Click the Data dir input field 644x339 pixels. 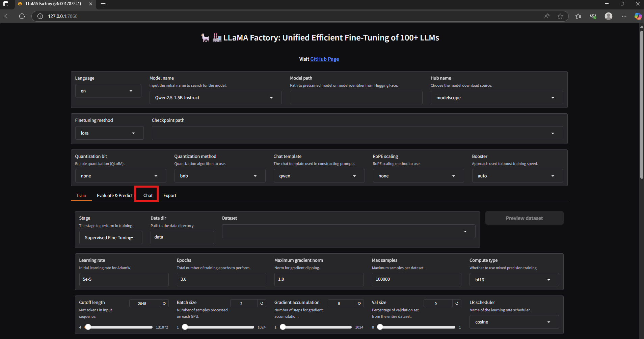(x=182, y=237)
